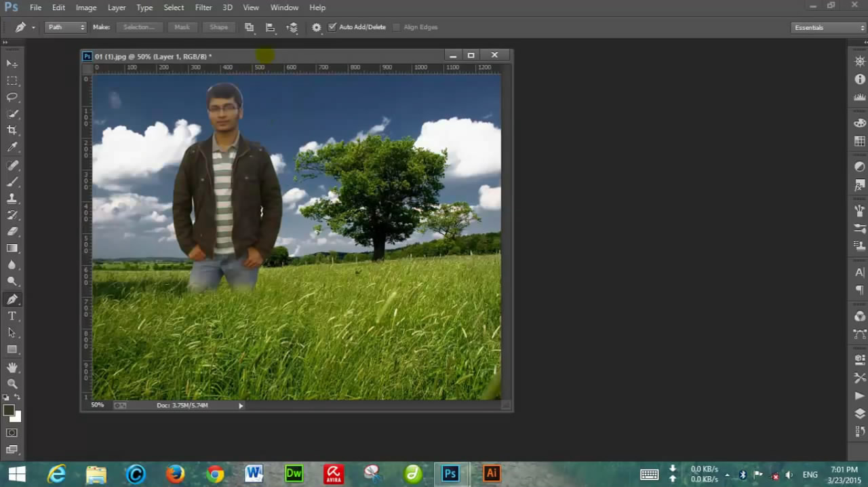The height and width of the screenshot is (487, 868).
Task: Open Illustrator from the taskbar
Action: click(492, 473)
